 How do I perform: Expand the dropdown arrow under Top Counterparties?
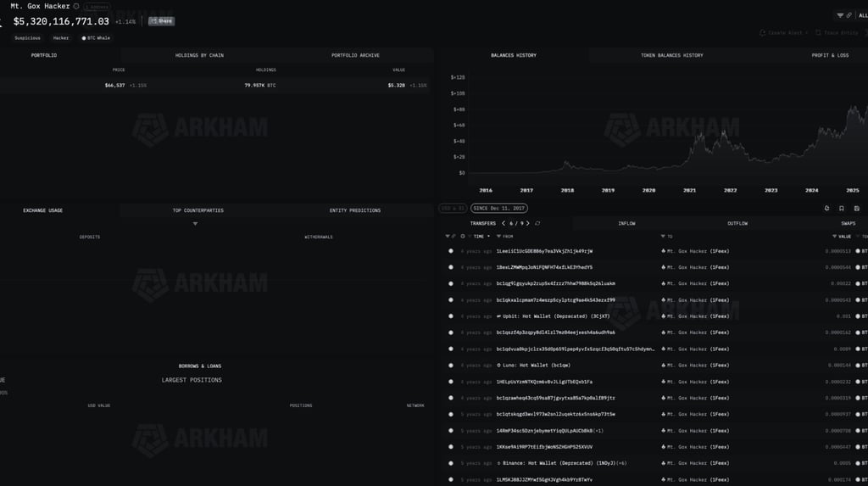[x=195, y=224]
